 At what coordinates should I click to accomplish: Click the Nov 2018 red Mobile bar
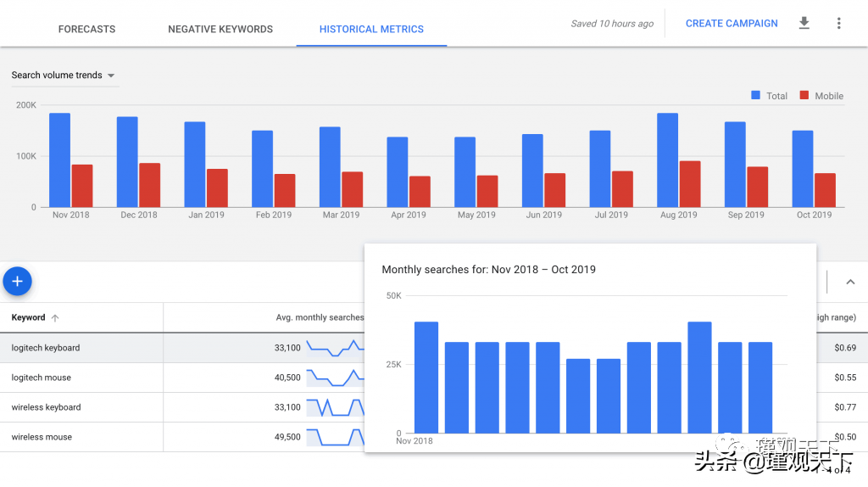click(x=82, y=187)
